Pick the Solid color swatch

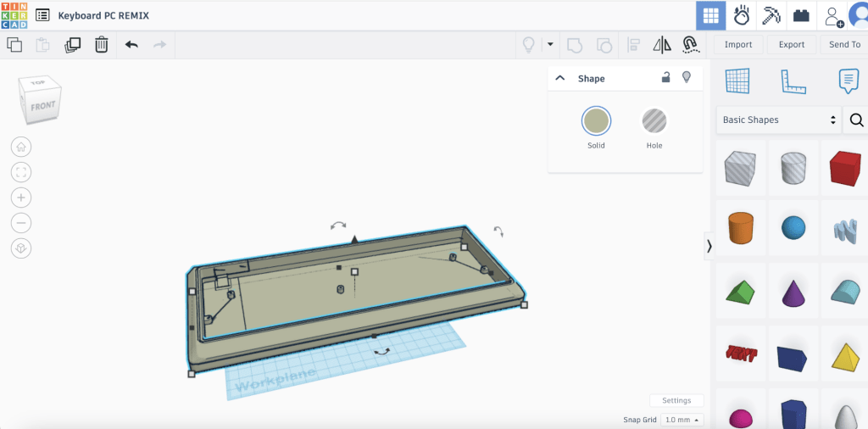[596, 121]
